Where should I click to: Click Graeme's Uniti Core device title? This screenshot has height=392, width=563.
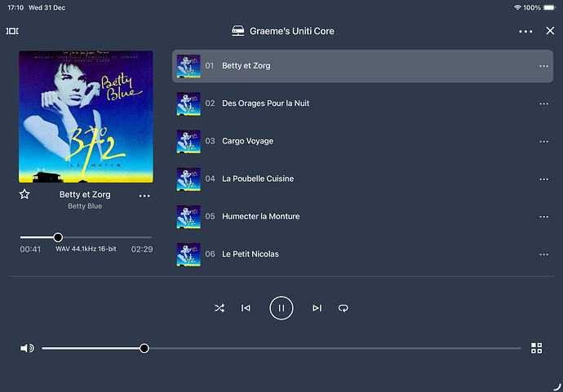pos(282,31)
